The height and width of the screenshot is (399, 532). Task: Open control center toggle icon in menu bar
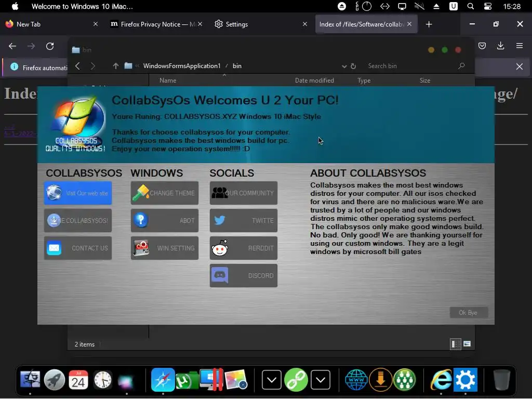[487, 6]
